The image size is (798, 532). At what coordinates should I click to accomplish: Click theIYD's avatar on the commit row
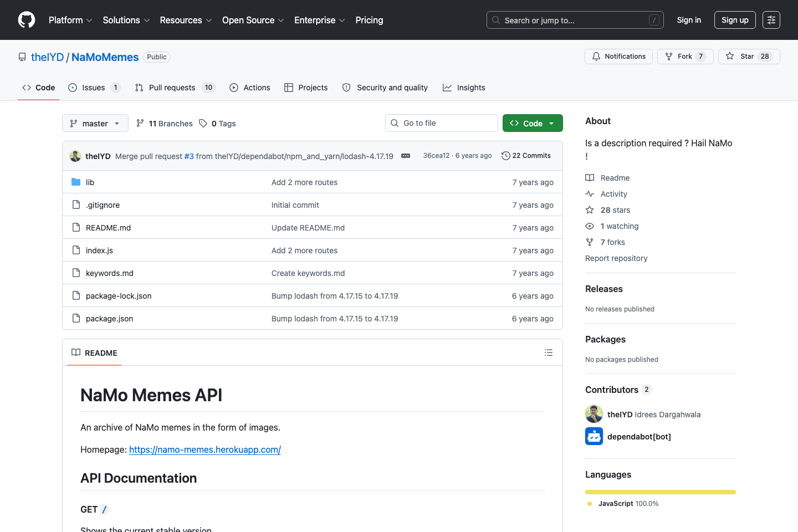[x=75, y=156]
